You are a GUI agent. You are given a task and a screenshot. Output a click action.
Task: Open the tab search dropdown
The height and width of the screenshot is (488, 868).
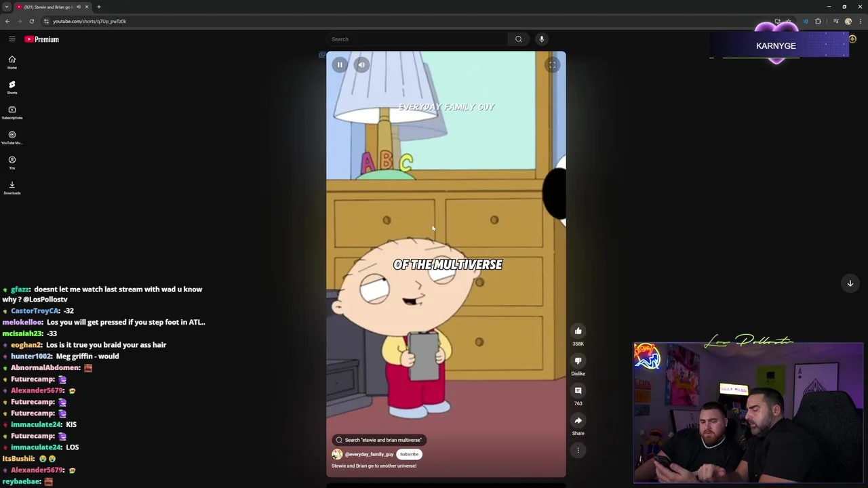click(x=6, y=7)
